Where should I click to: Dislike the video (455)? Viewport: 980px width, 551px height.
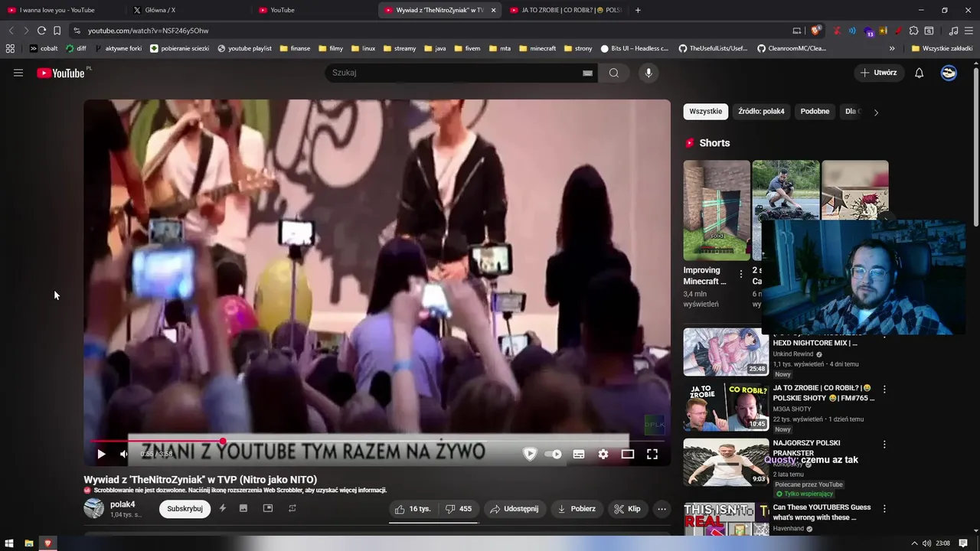point(459,509)
